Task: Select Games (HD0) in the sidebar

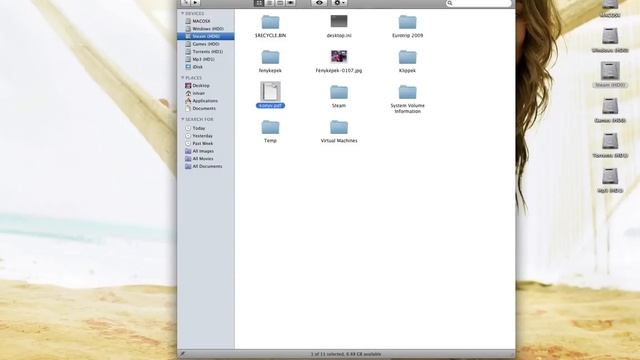Action: point(206,44)
